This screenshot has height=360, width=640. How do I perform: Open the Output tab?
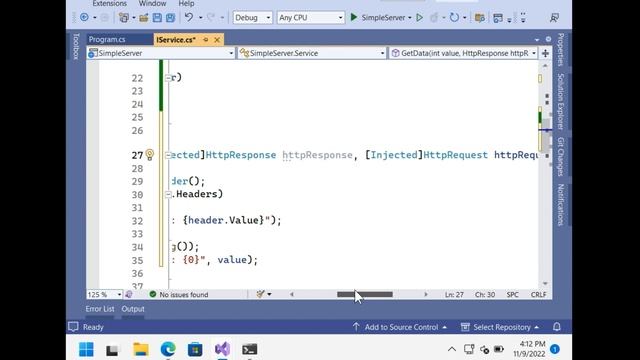click(x=133, y=309)
